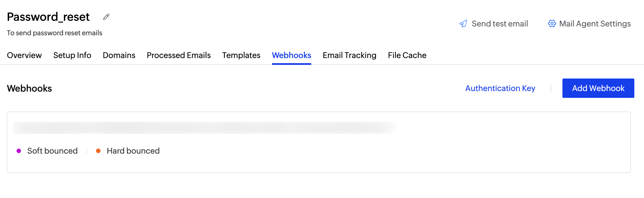644x198 pixels.
Task: Click the paper plane send icon
Action: [x=463, y=24]
